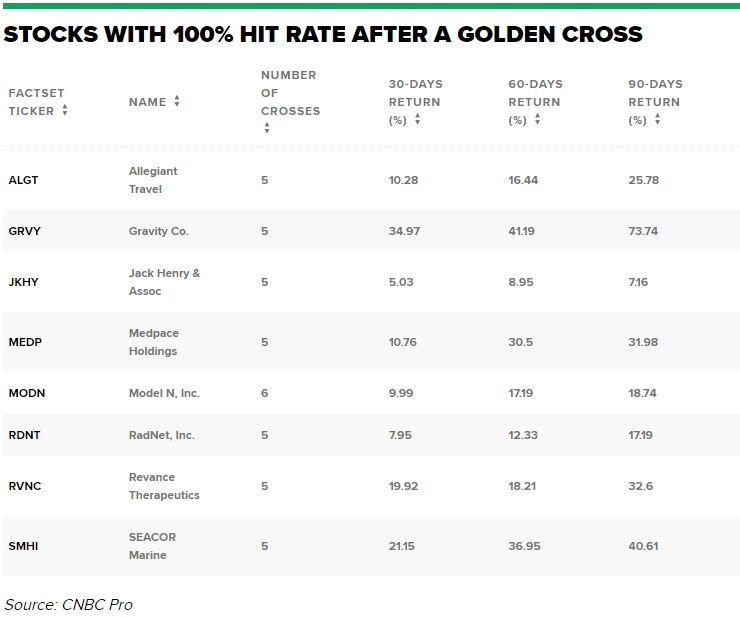Screen dimensions: 740x618
Task: Click the Name column sort arrows
Action: (177, 101)
